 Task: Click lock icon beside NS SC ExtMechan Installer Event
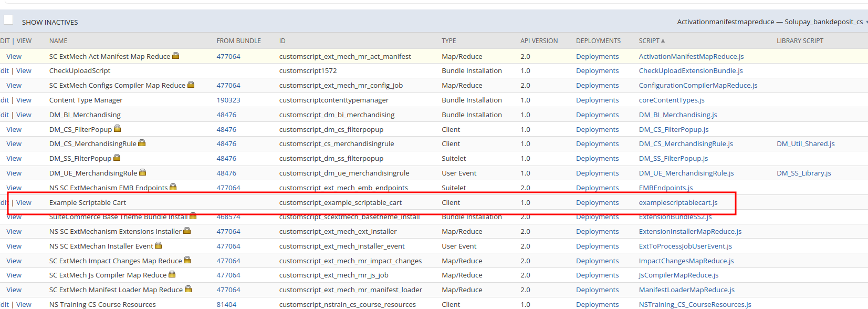[x=158, y=245]
